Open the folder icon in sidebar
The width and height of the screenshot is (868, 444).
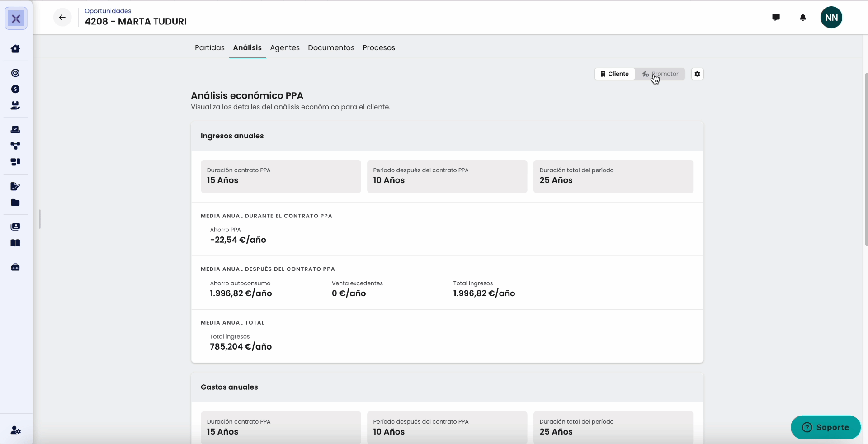click(15, 203)
